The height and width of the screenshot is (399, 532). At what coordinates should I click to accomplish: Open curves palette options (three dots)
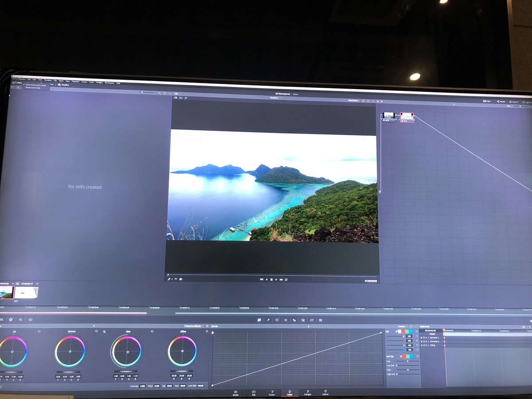tap(416, 326)
